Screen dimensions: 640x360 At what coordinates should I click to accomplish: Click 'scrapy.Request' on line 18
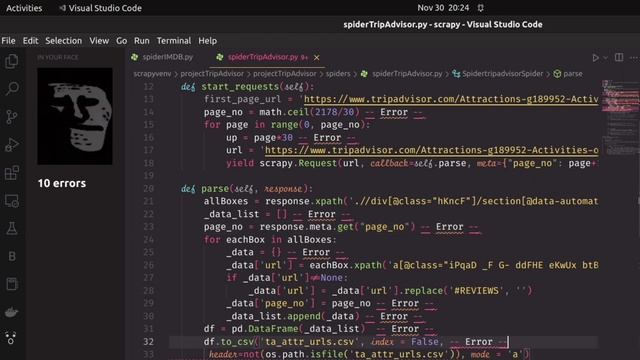298,163
